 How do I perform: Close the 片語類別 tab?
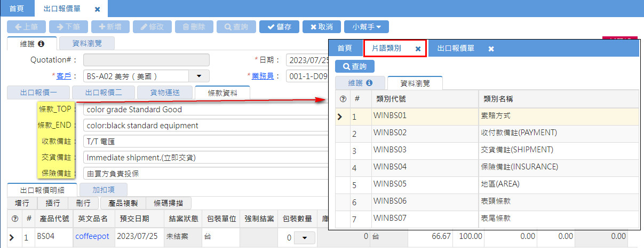point(418,49)
